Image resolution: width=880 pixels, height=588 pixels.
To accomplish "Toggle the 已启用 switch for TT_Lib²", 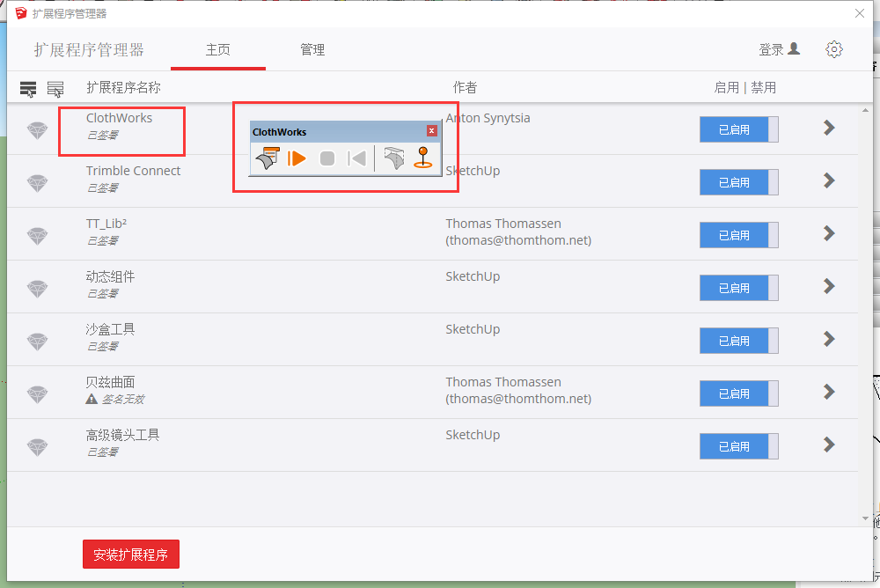I will [x=738, y=235].
